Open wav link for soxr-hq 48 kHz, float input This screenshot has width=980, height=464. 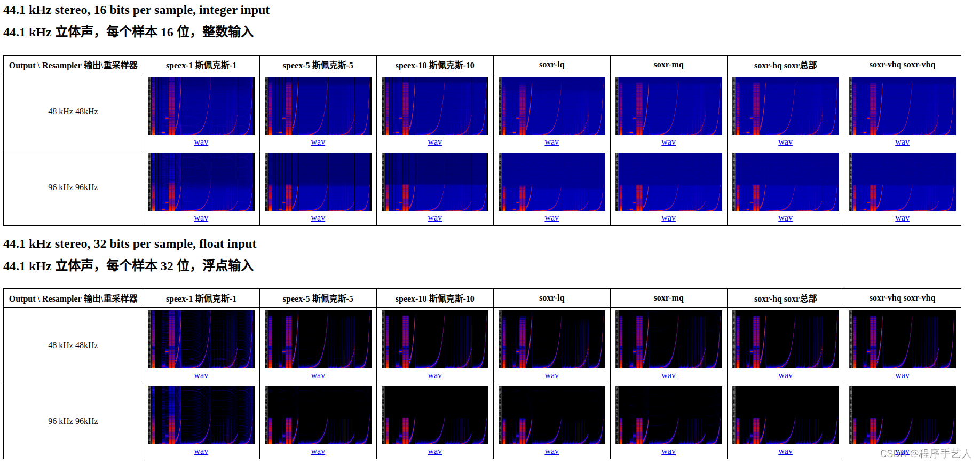pos(786,375)
